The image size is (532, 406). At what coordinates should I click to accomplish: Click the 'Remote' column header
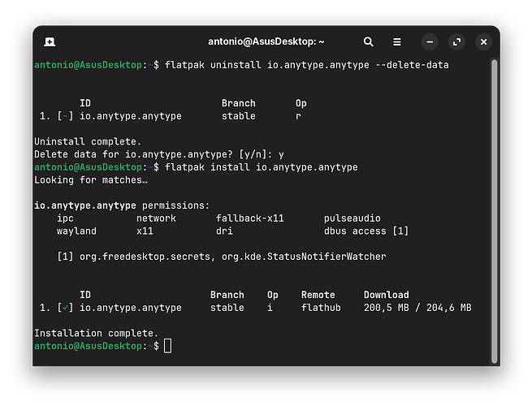318,295
